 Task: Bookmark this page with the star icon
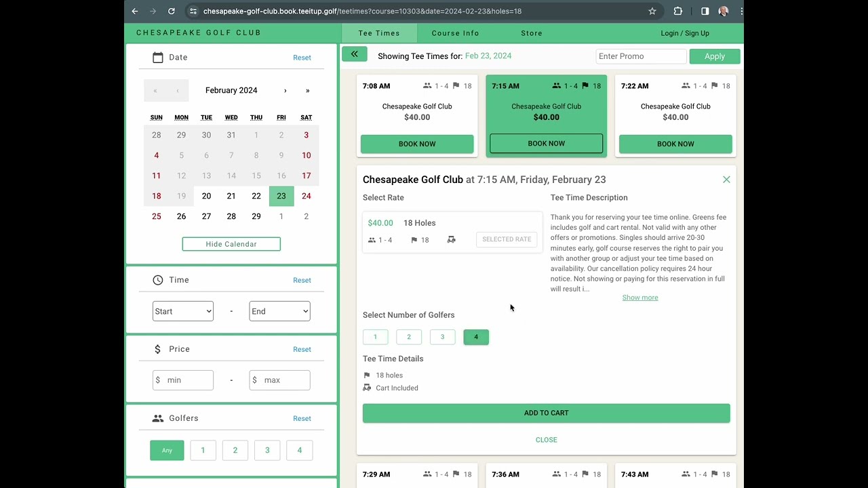point(652,11)
